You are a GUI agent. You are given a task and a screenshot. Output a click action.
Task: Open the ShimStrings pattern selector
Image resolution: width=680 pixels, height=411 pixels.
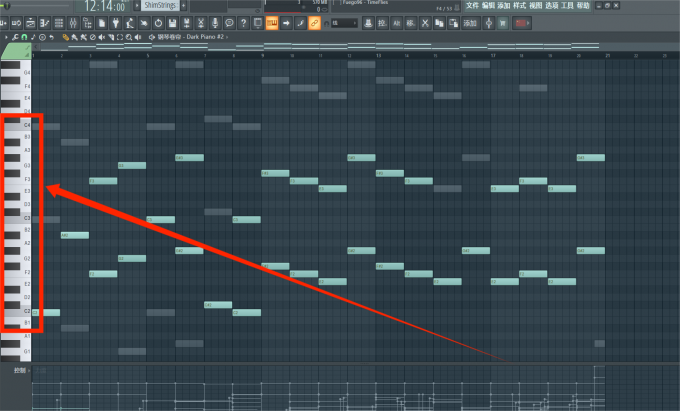point(160,5)
